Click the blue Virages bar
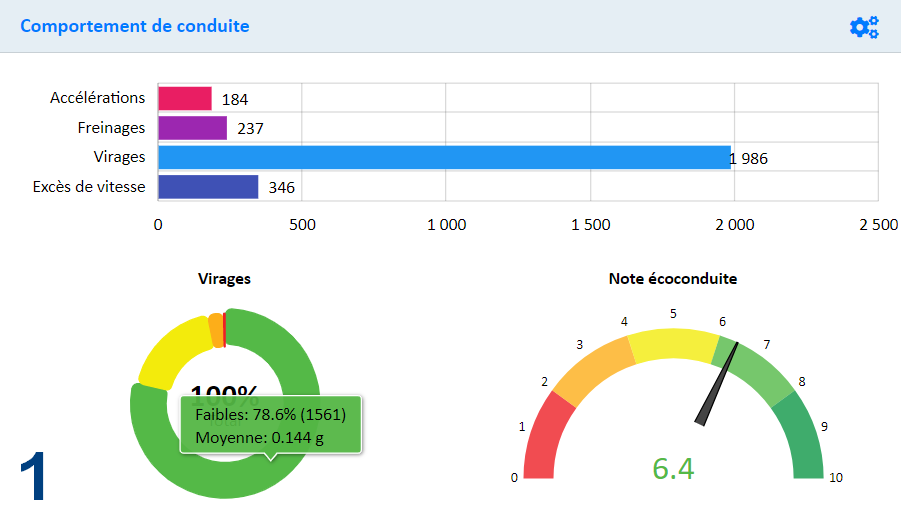This screenshot has width=901, height=518. point(444,157)
